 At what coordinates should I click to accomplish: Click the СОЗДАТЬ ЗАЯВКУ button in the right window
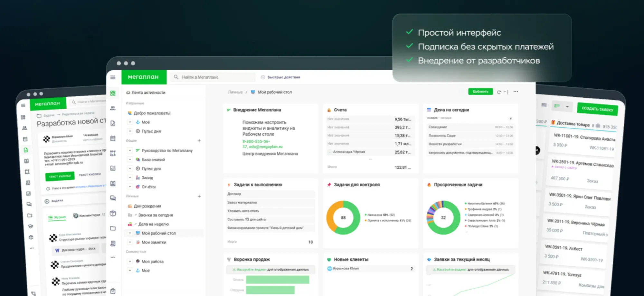click(x=597, y=109)
